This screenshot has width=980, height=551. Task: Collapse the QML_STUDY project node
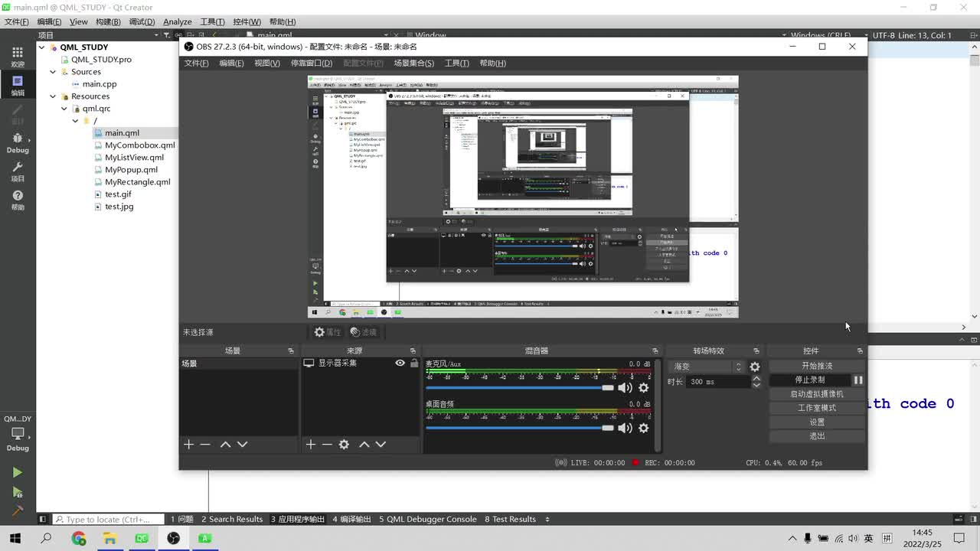point(42,47)
